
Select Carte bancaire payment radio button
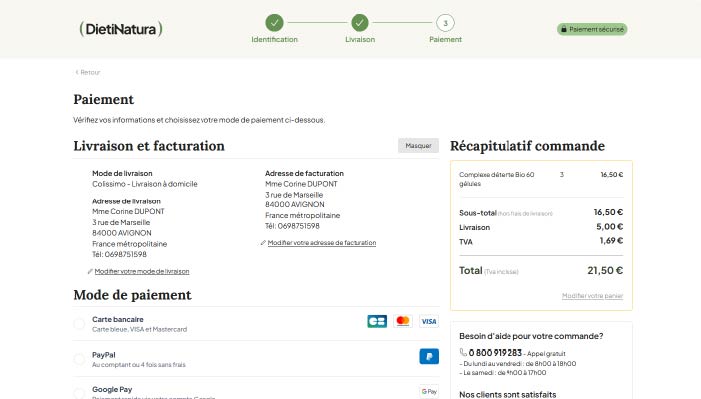pos(79,324)
